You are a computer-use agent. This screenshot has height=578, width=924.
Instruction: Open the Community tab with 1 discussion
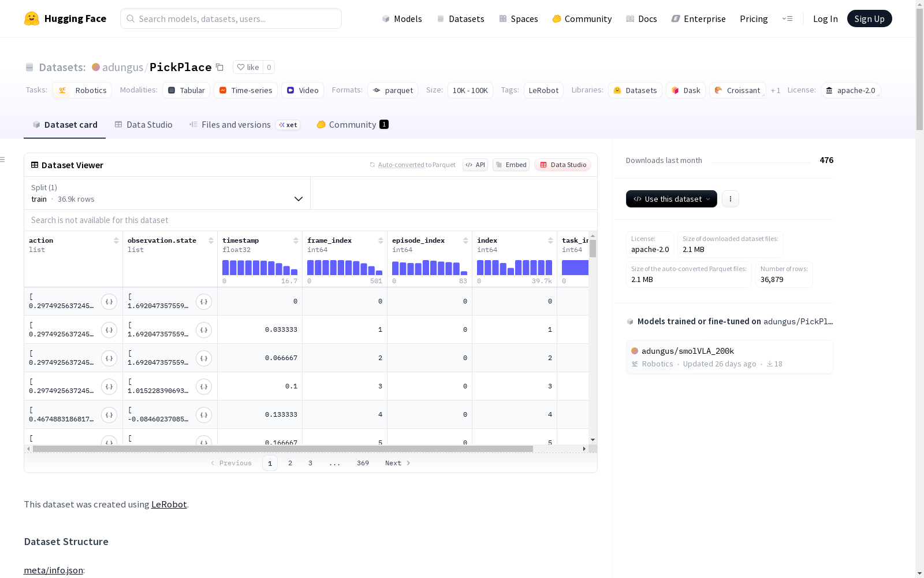tap(352, 125)
